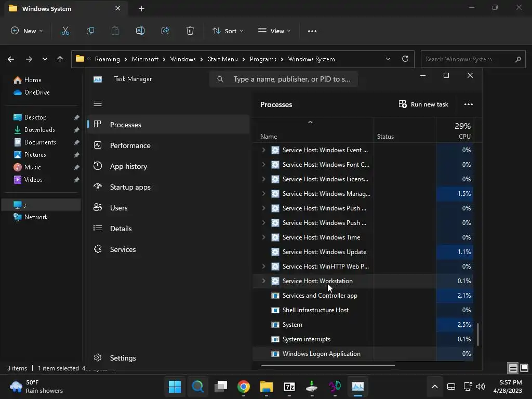Viewport: 532px width, 399px height.
Task: Click the Share icon in Explorer toolbar
Action: click(x=165, y=31)
